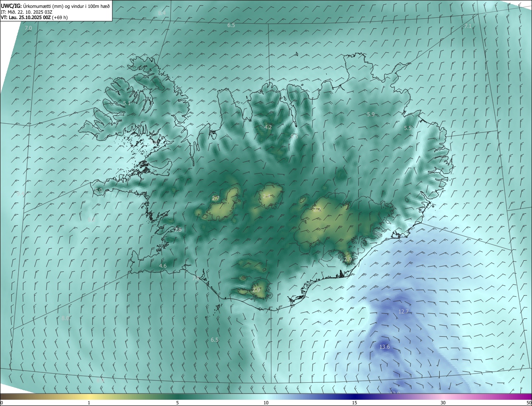Pick the dark navy section of the color scale
The width and height of the screenshot is (532, 406).
[x=355, y=396]
